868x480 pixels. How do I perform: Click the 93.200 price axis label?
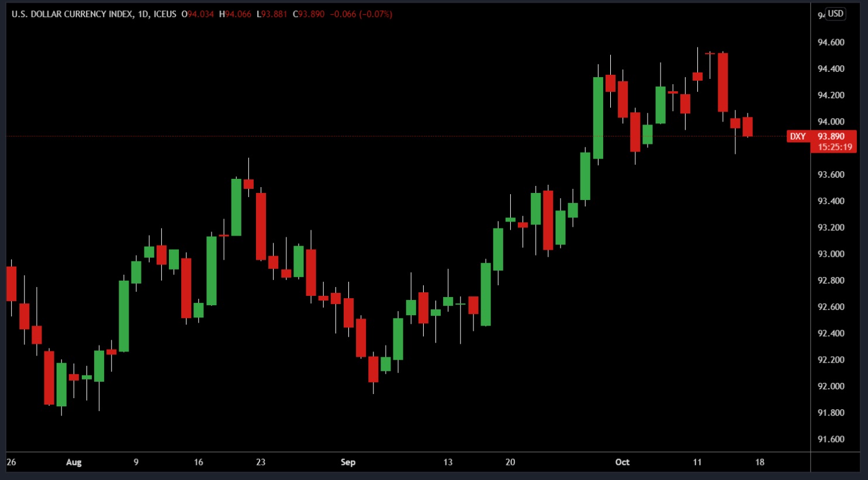click(831, 227)
